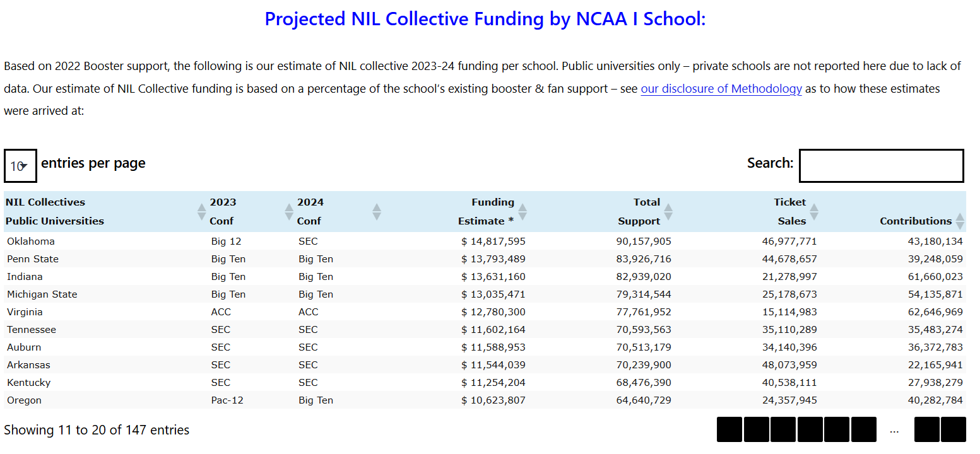This screenshot has height=454, width=980.
Task: Click the Tennessee school name cell
Action: [32, 330]
